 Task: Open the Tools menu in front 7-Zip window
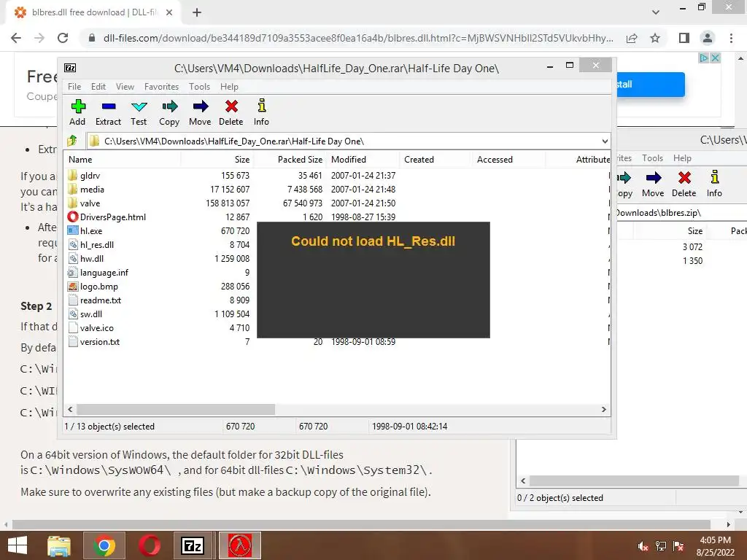(199, 87)
